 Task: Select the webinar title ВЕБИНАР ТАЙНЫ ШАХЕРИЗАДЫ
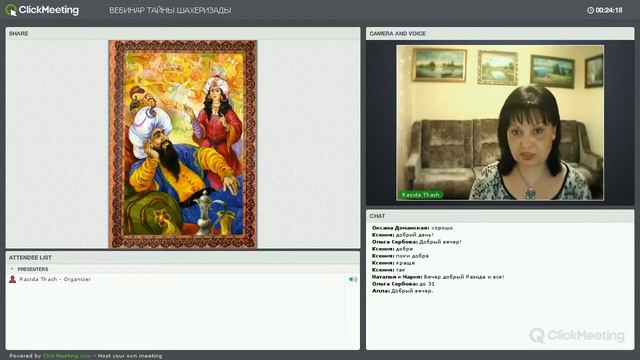coord(170,10)
